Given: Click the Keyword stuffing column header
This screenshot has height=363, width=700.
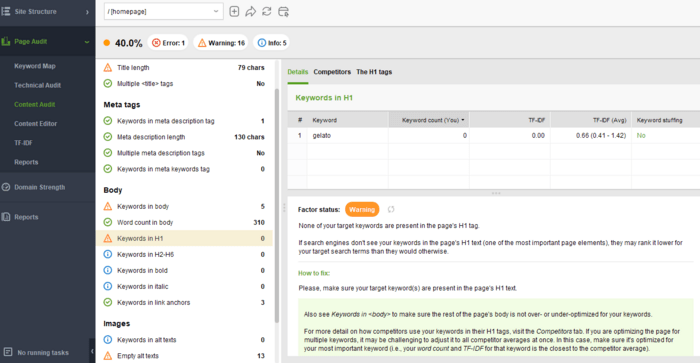Looking at the screenshot, I should (666, 120).
